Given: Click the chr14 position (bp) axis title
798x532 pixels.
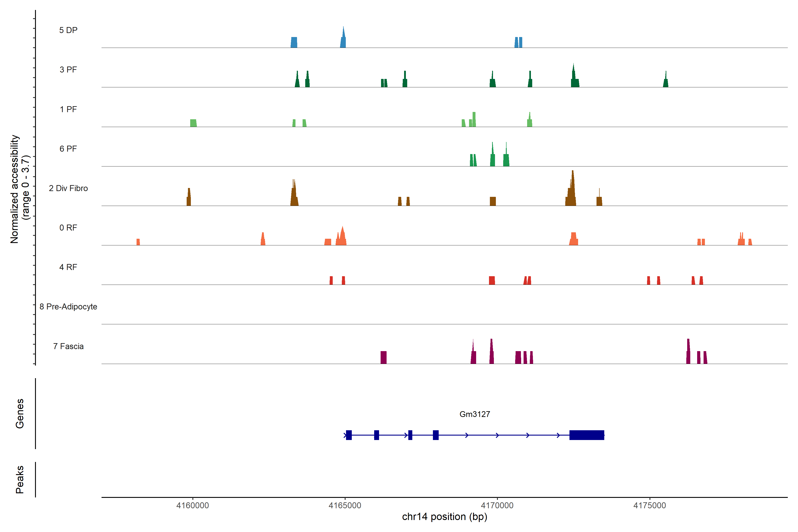Looking at the screenshot, I should coord(444,517).
